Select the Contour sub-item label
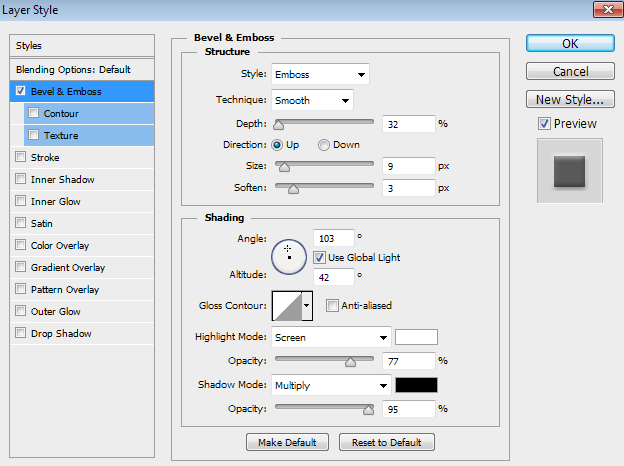This screenshot has width=624, height=466. coord(61,113)
